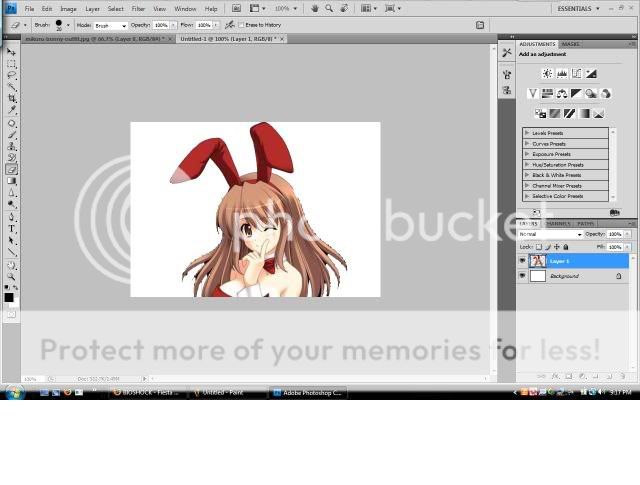The image size is (640, 485).
Task: Select the Magic Wand tool
Action: pyautogui.click(x=11, y=87)
